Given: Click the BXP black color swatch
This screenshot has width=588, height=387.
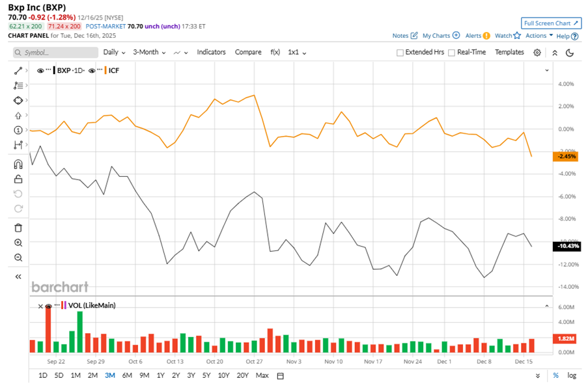Looking at the screenshot, I should pos(54,70).
